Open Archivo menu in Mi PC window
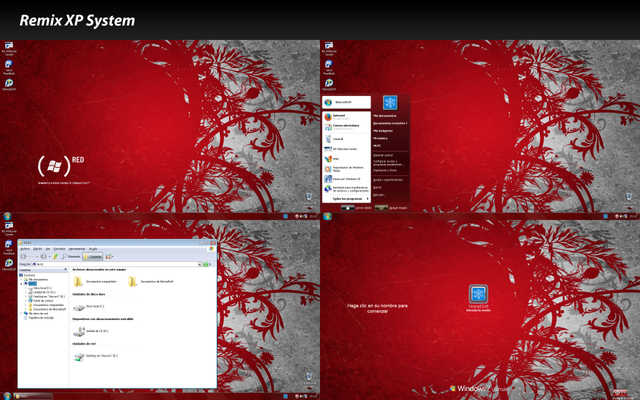 25,249
